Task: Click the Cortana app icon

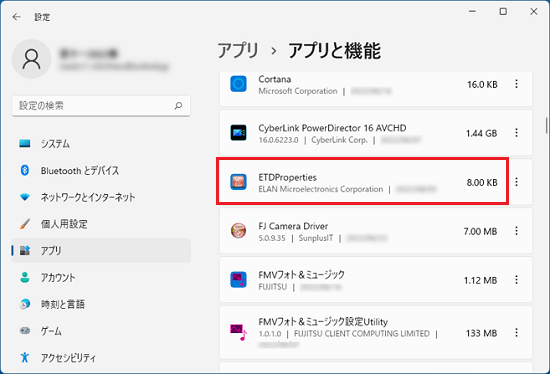Action: [x=238, y=84]
